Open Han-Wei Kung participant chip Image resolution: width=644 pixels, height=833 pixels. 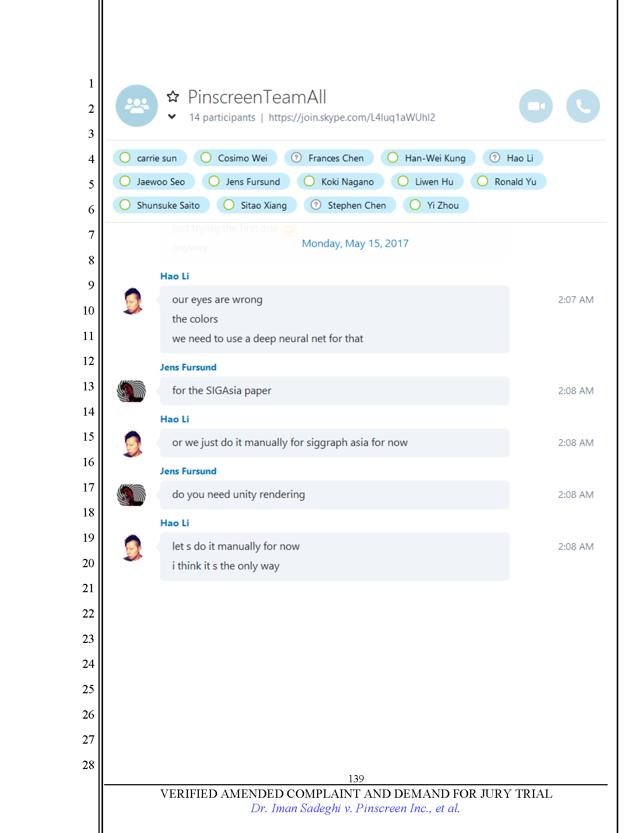(x=428, y=158)
